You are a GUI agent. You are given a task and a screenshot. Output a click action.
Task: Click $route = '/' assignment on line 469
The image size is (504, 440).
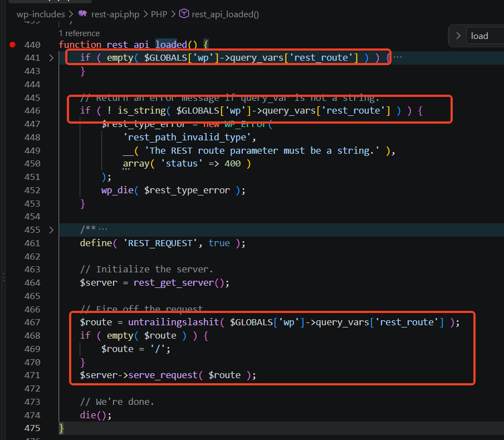pos(136,349)
